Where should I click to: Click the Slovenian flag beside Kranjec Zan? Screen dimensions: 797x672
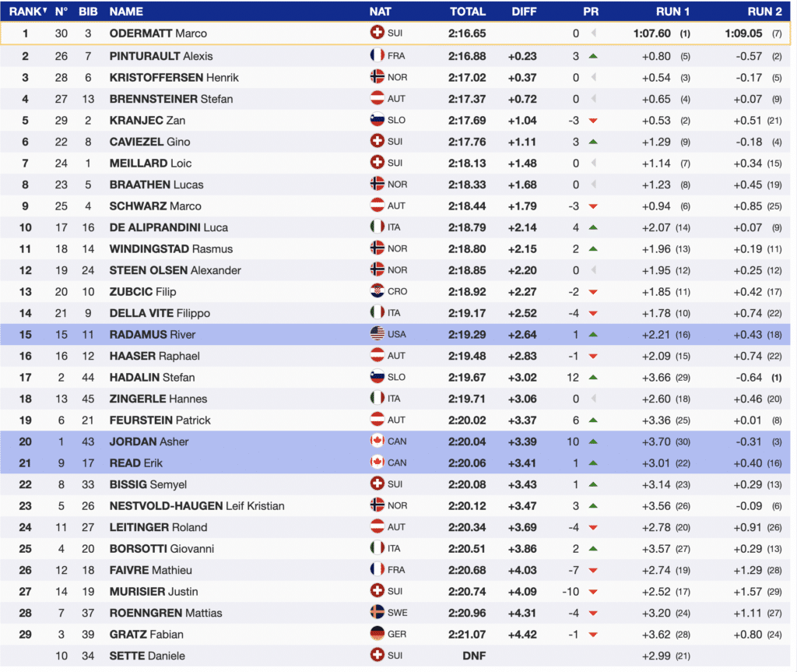tap(377, 121)
